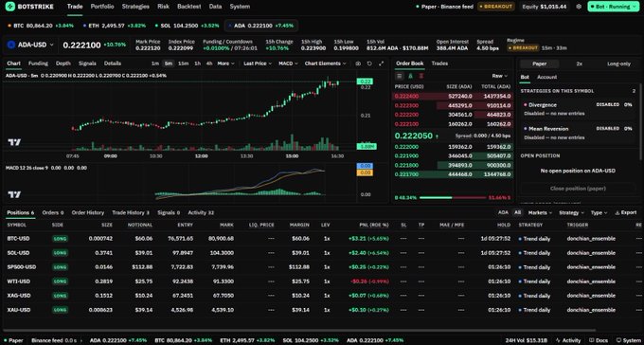The width and height of the screenshot is (644, 345).
Task: Go to the Backtest menu
Action: click(x=188, y=7)
